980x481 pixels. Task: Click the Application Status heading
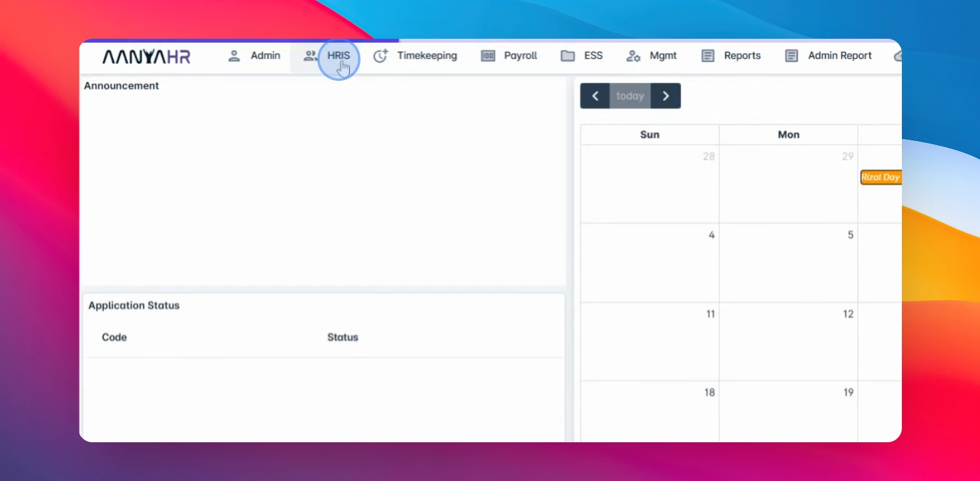click(x=134, y=305)
